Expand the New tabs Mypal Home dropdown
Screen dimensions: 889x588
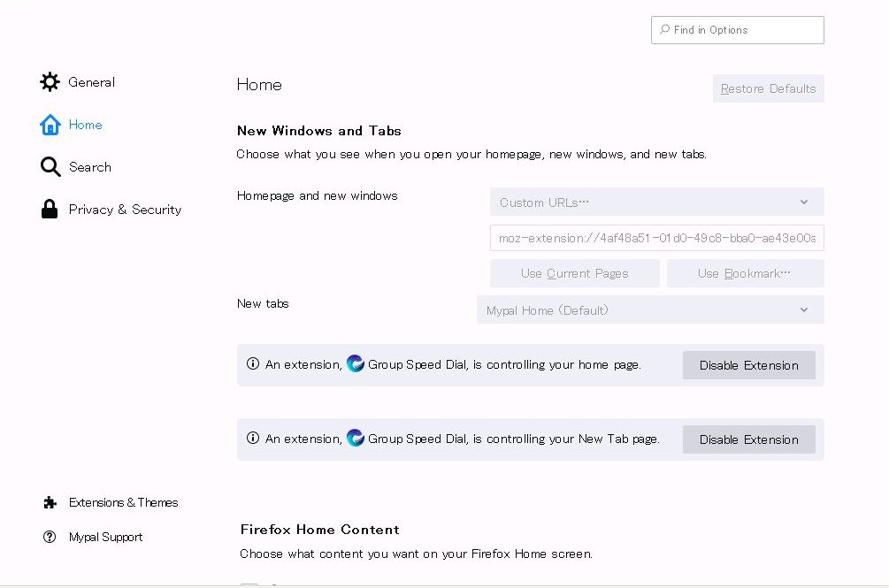click(x=650, y=309)
